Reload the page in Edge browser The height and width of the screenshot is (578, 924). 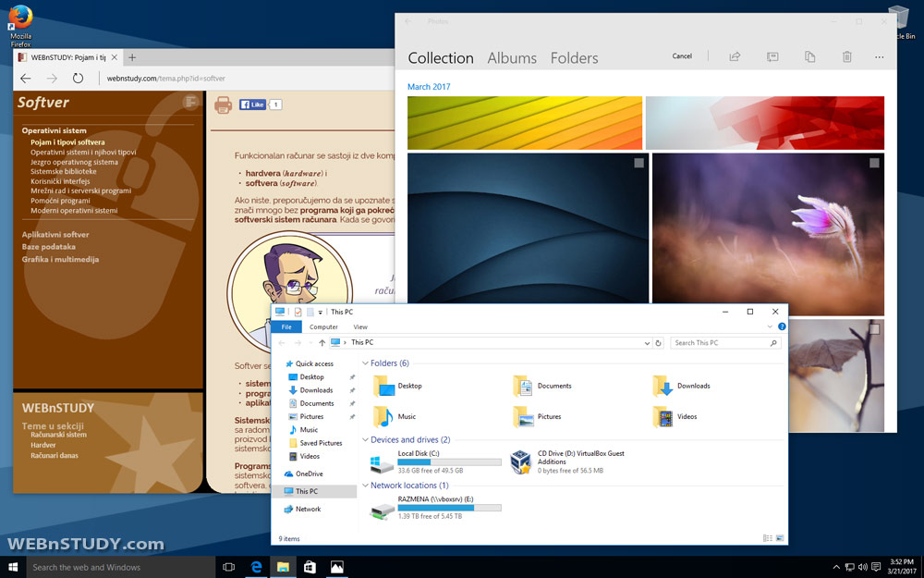(x=78, y=78)
